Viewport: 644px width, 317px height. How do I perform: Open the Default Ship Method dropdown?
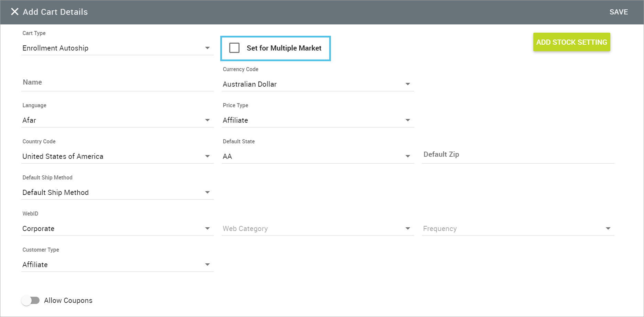pyautogui.click(x=117, y=193)
